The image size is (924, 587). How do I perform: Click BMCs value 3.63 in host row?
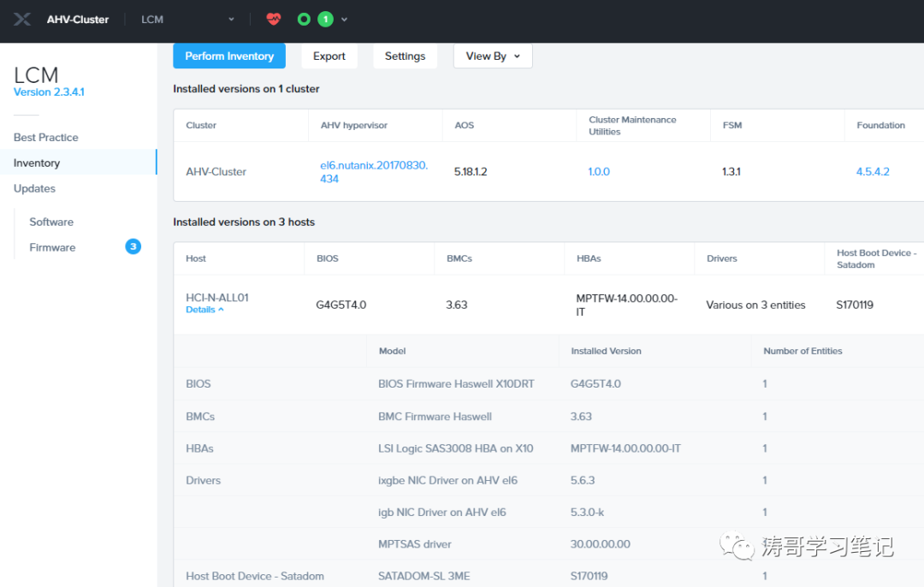pos(456,305)
